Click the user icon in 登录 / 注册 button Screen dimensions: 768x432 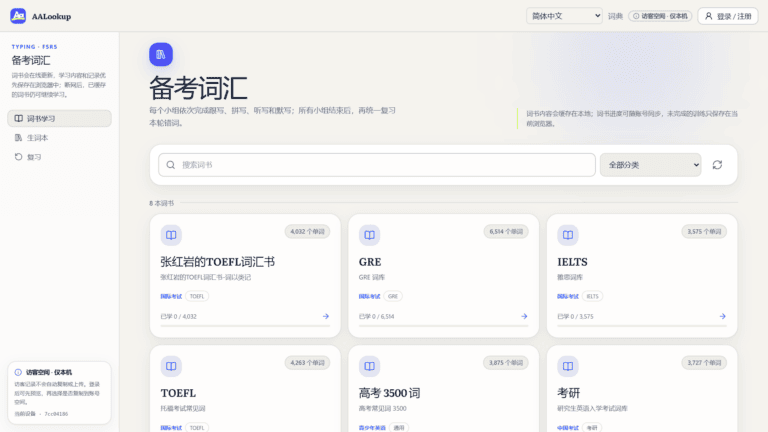coord(709,16)
